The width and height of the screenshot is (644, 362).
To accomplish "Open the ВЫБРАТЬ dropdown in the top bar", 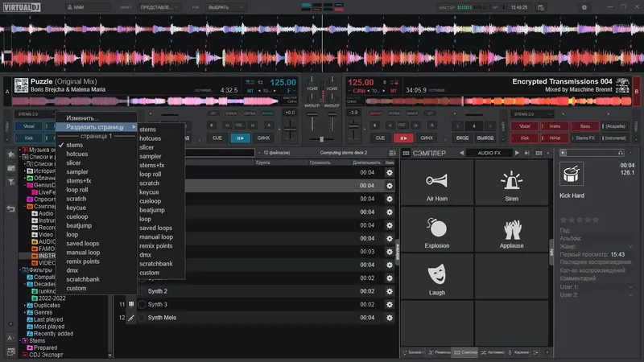I will coord(226,7).
